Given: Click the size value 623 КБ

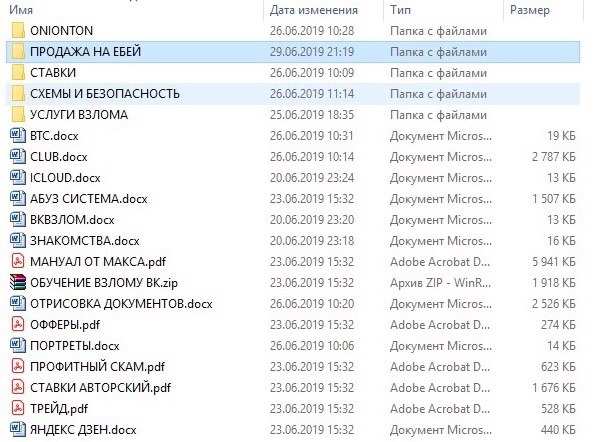Looking at the screenshot, I should [558, 367].
